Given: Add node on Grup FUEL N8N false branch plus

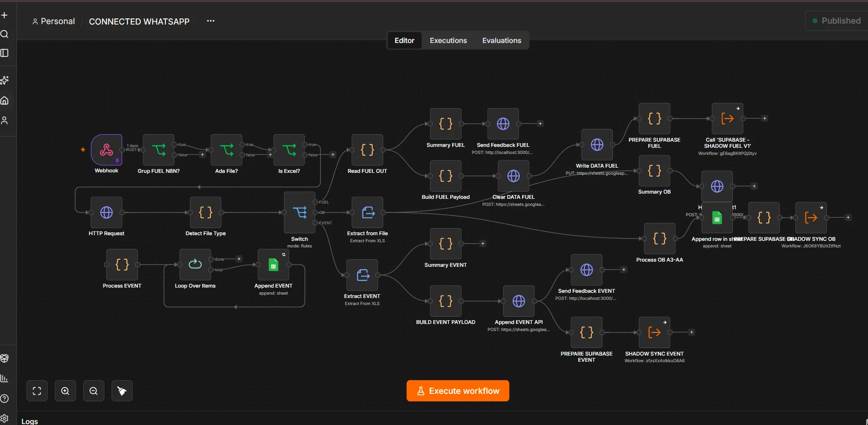Looking at the screenshot, I should click(x=202, y=155).
